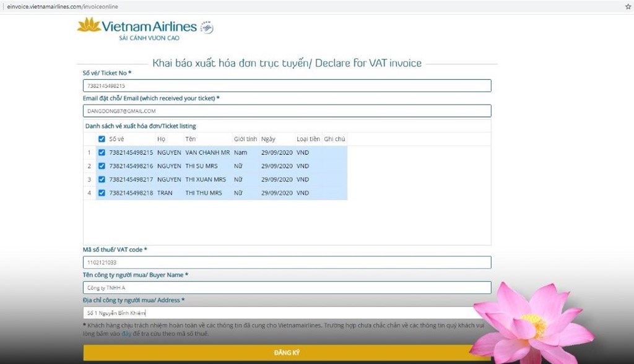Click the company Address input field
The image size is (634, 364).
[x=287, y=313]
